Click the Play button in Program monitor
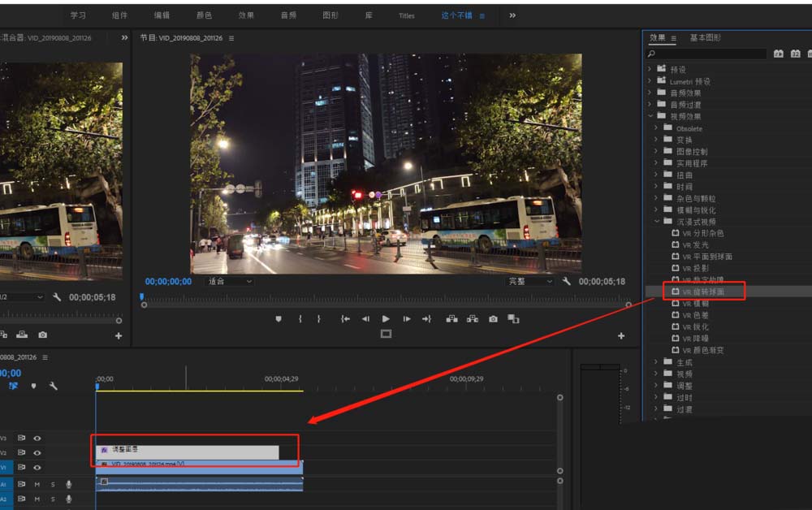 click(x=386, y=319)
